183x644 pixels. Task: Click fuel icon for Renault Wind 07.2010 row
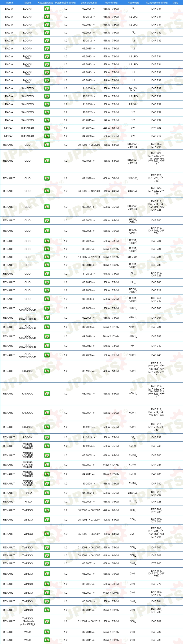47,632
